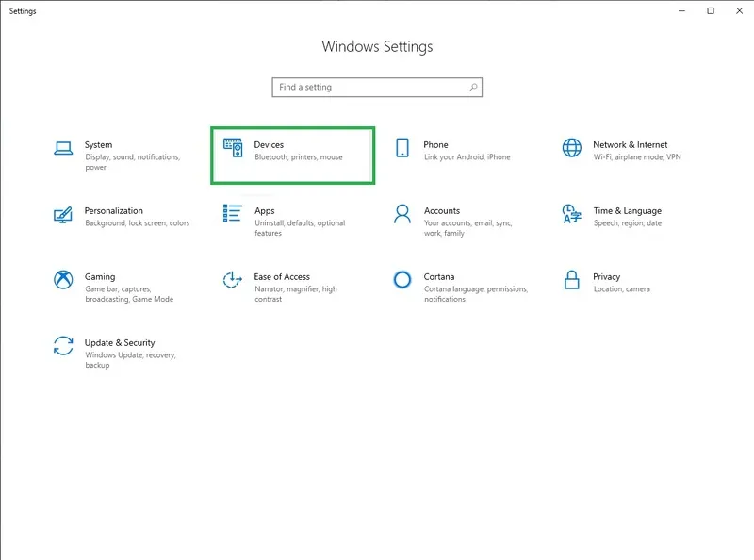Click the Ease of Access icon
Viewport: 754px width, 560px height.
(x=232, y=279)
